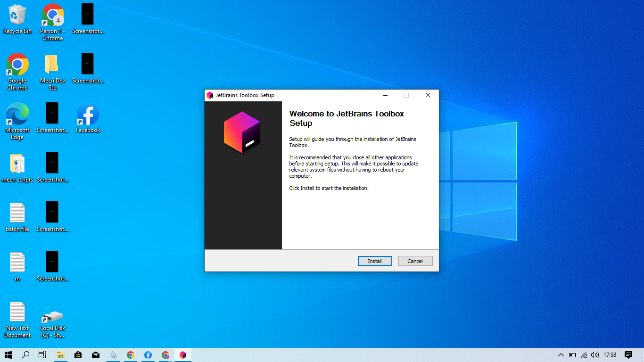Screen dimensions: 644x362
Task: Open File Explorer from the taskbar
Action: [x=61, y=355]
